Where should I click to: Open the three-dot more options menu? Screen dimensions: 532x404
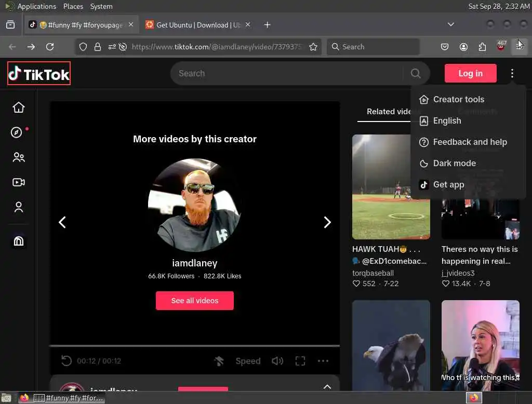point(512,73)
